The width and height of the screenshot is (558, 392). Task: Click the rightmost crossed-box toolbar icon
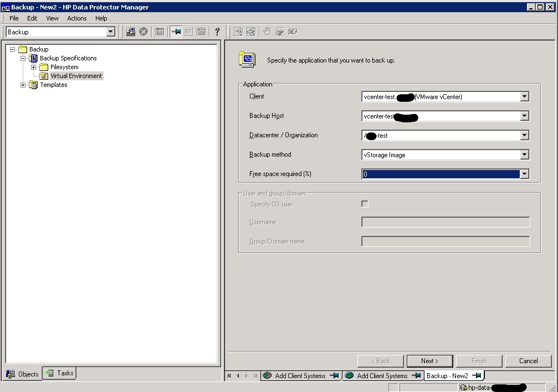click(x=293, y=32)
